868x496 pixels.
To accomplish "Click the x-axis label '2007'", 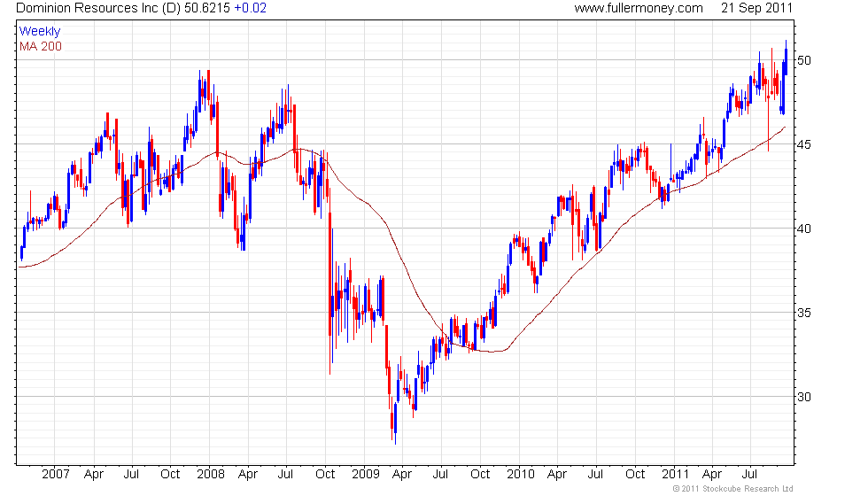I will click(56, 474).
